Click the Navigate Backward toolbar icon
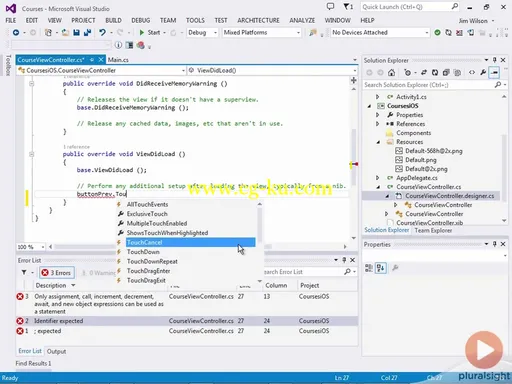Screen dimensions: 512x384 16,33
